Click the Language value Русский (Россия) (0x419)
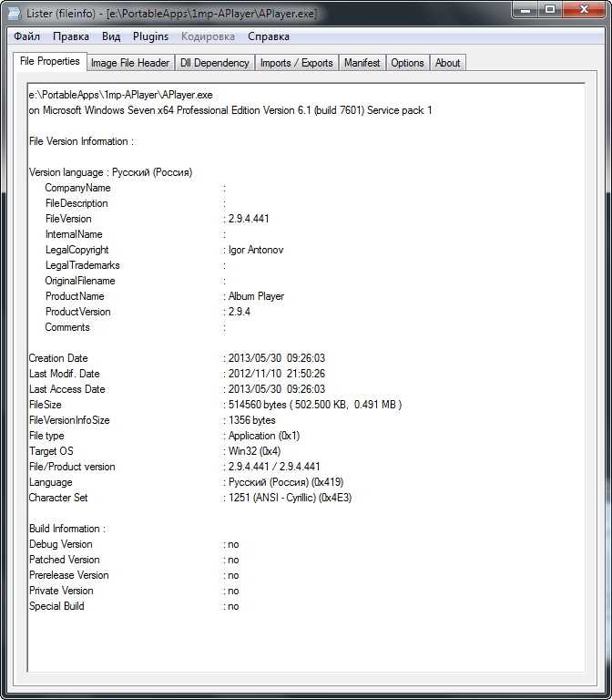Viewport: 612px width, 700px height. pyautogui.click(x=285, y=482)
